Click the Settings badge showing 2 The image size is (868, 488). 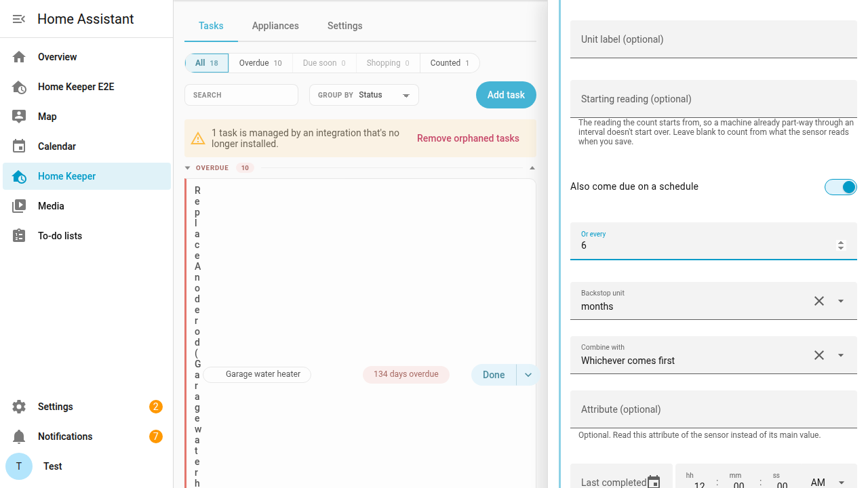(x=156, y=407)
